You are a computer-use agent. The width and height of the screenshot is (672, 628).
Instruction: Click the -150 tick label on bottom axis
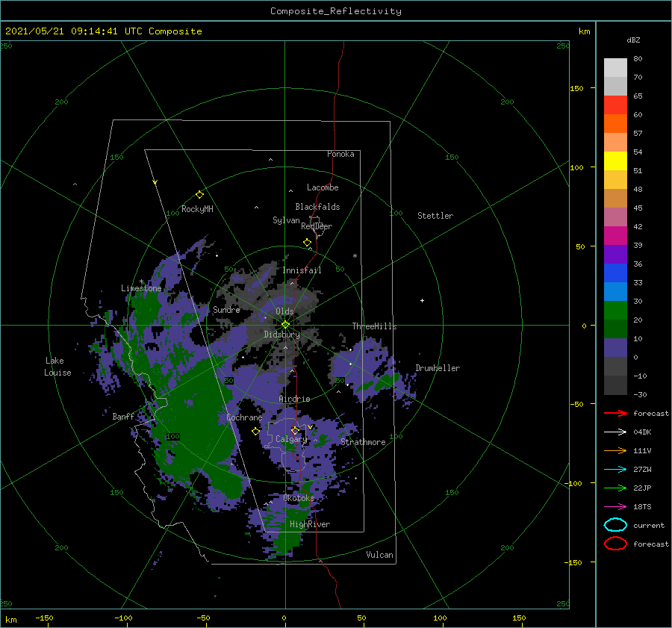click(44, 618)
